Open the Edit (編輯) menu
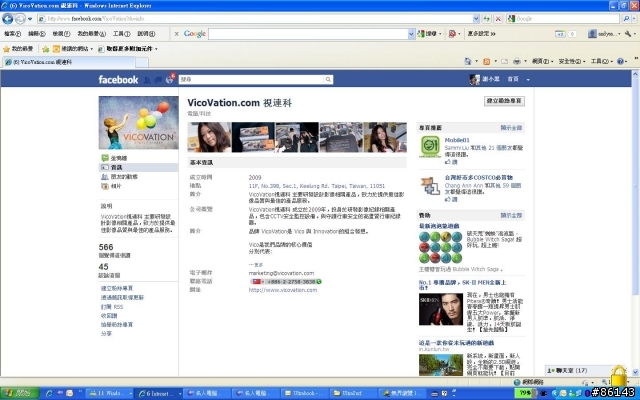Image resolution: width=640 pixels, height=400 pixels. 37,34
